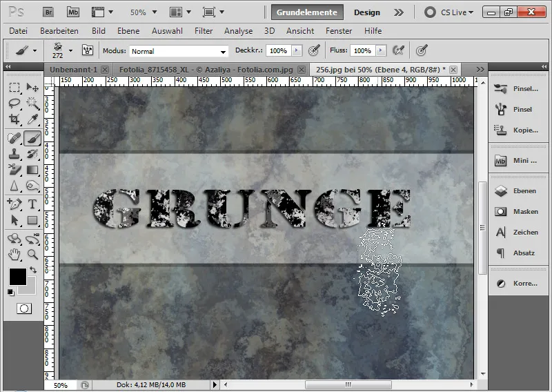The height and width of the screenshot is (392, 552).
Task: Open the Fenster menu
Action: [x=339, y=31]
